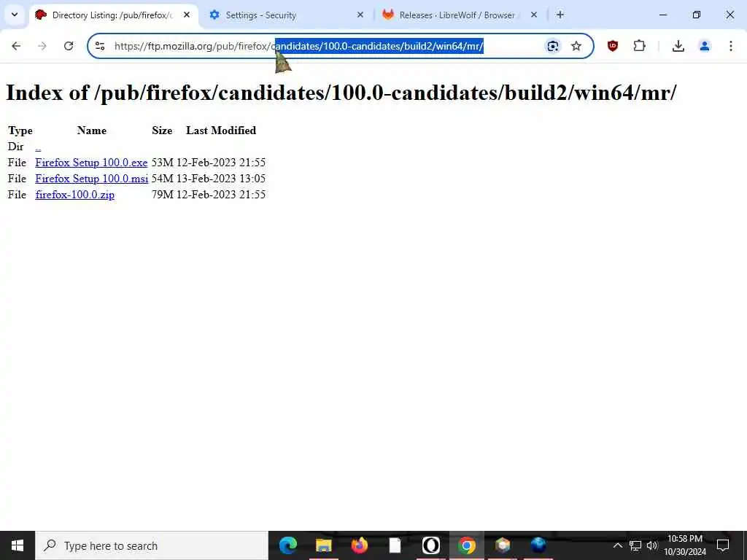Open a new tab
Image resolution: width=747 pixels, height=560 pixels.
pyautogui.click(x=560, y=15)
